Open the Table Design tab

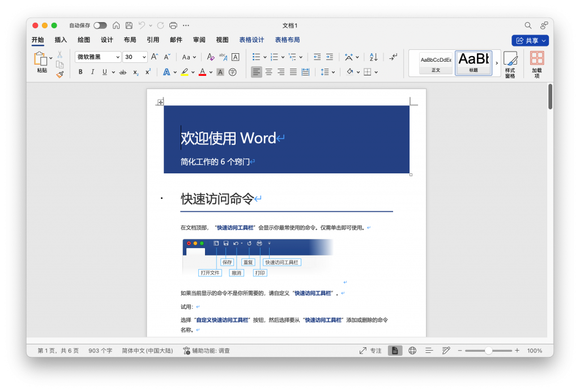(251, 40)
